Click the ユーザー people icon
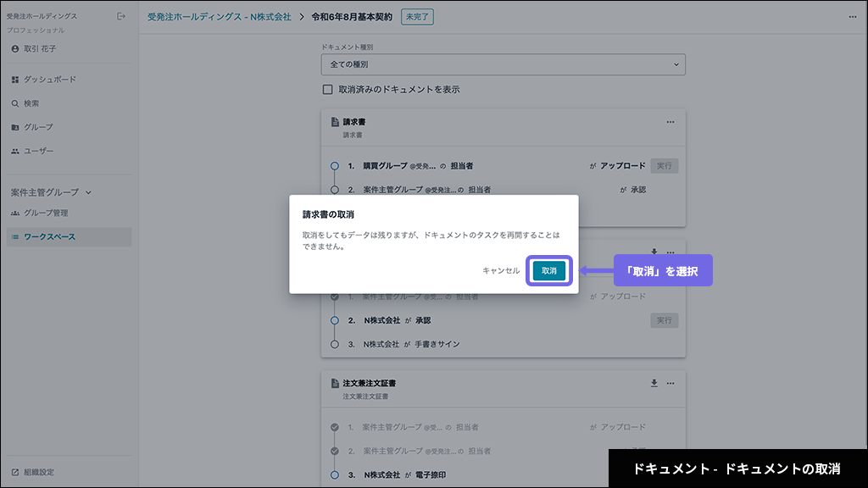The image size is (868, 488). (15, 151)
